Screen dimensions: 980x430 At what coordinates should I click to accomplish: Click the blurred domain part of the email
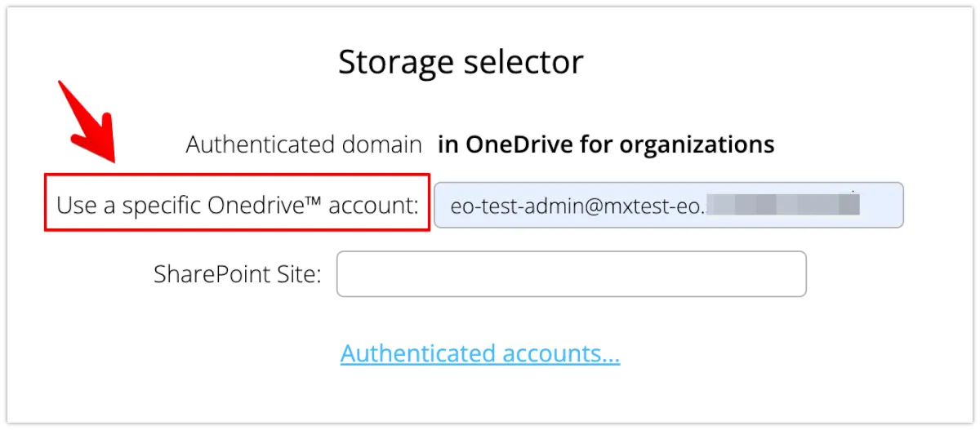click(782, 205)
